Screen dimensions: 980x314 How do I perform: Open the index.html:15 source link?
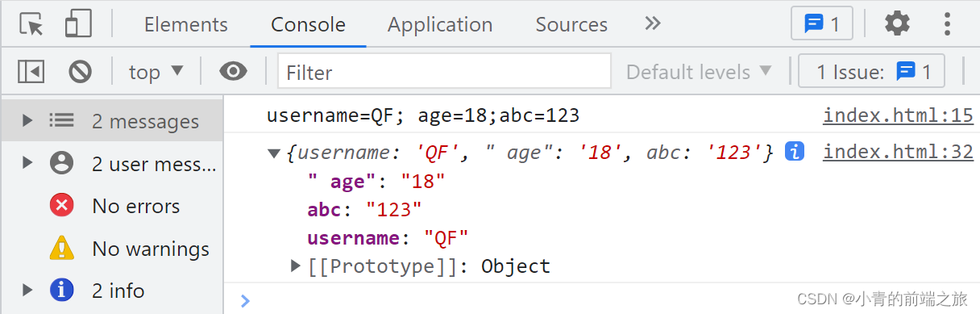pos(898,115)
